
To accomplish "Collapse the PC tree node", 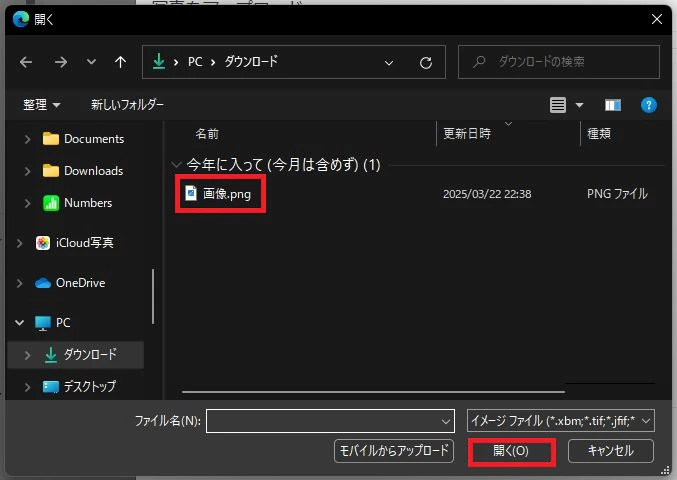I will click(x=19, y=322).
